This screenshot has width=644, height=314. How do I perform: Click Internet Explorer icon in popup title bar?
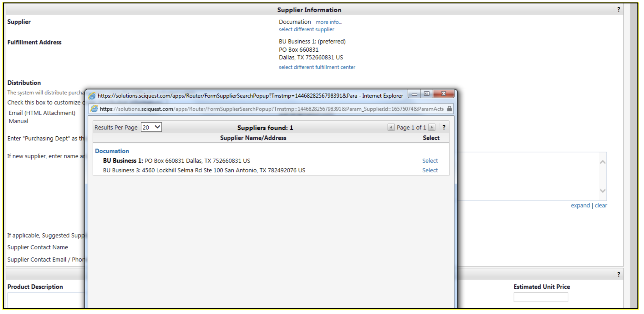pyautogui.click(x=92, y=96)
